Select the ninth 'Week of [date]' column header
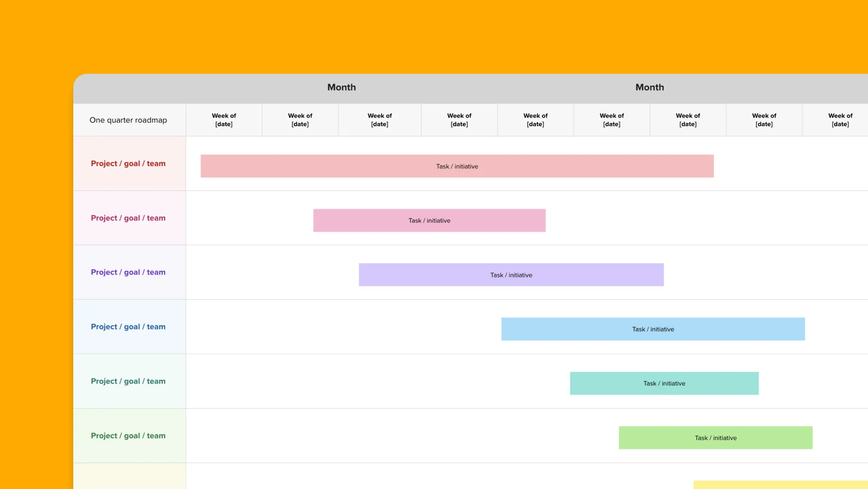The height and width of the screenshot is (489, 868). pos(835,120)
